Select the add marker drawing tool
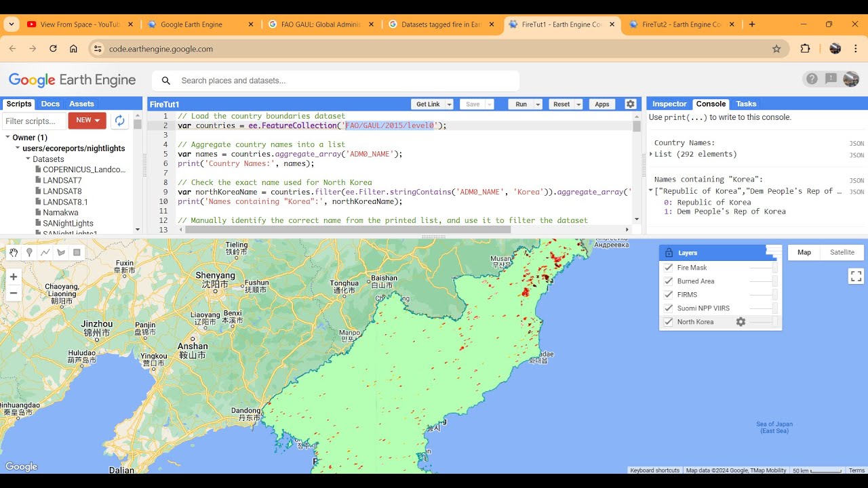868x488 pixels. pyautogui.click(x=29, y=253)
